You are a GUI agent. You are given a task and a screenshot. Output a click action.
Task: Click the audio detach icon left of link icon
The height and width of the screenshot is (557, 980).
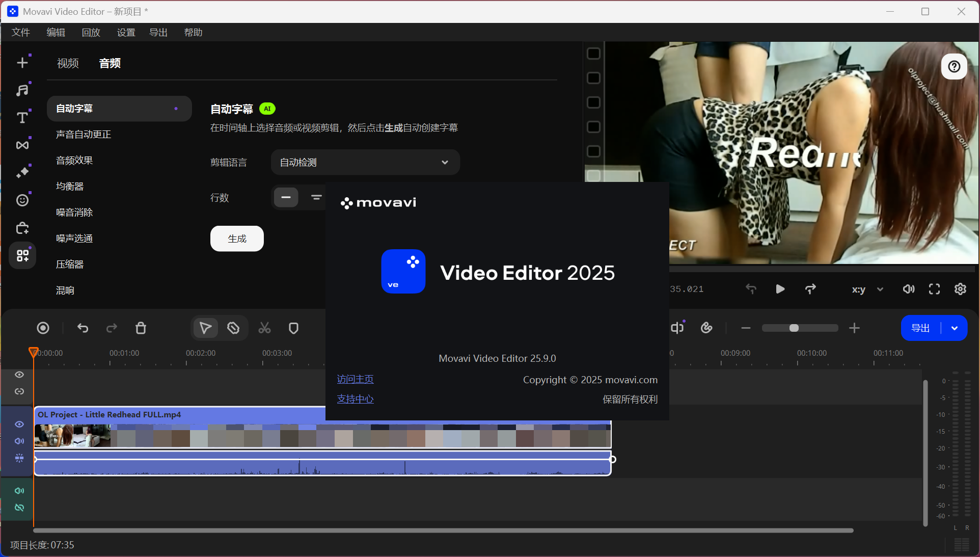[x=678, y=328]
